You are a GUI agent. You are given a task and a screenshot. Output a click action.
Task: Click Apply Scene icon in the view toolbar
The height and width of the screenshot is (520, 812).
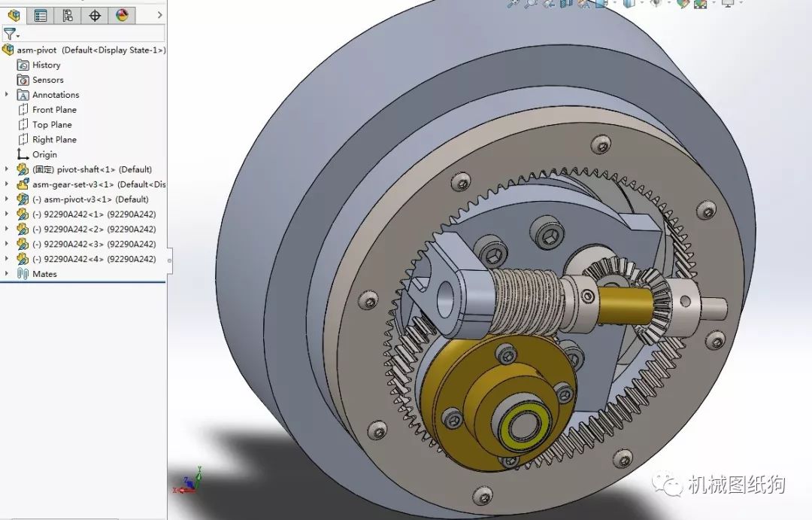tap(700, 4)
